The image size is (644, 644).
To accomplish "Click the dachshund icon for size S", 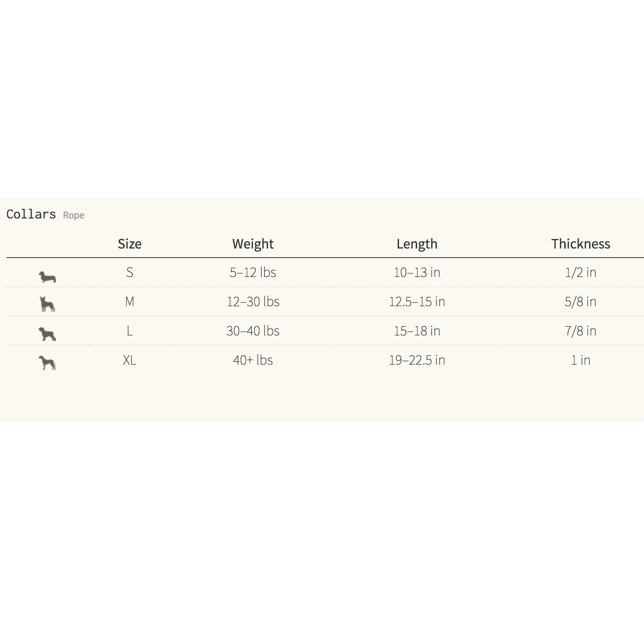I will 47,277.
